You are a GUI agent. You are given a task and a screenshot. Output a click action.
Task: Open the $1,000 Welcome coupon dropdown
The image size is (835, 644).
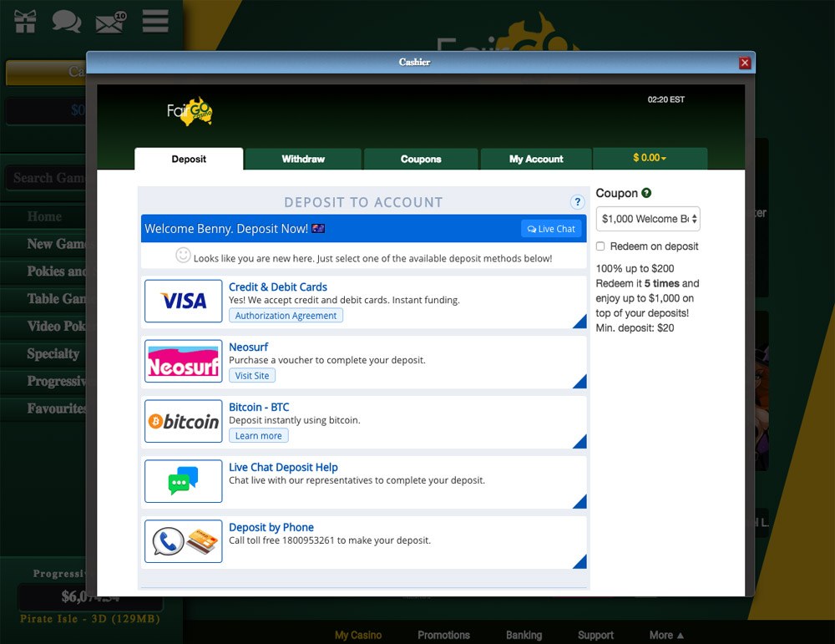click(x=648, y=219)
